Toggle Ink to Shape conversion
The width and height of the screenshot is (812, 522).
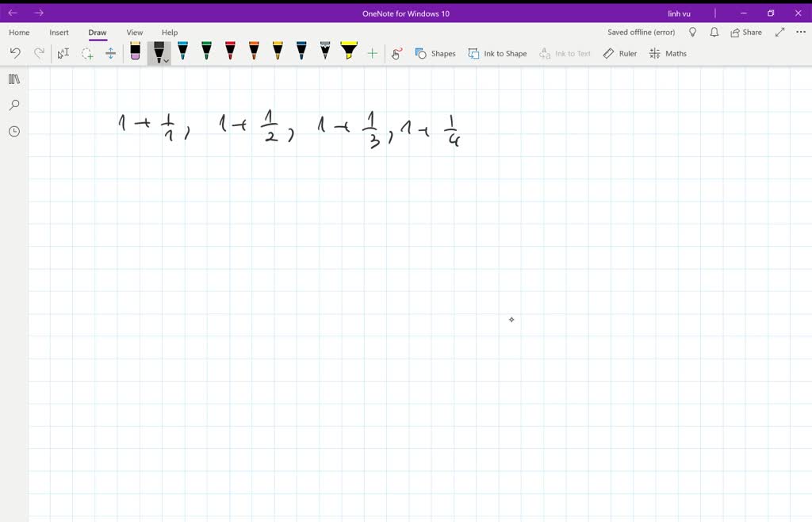point(496,53)
